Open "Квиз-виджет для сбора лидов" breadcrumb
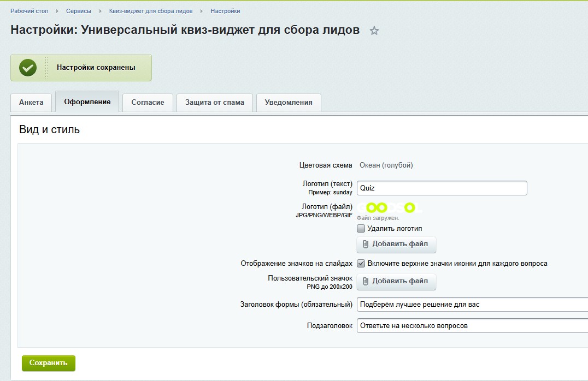Viewport: 588px width, 381px height. click(151, 11)
